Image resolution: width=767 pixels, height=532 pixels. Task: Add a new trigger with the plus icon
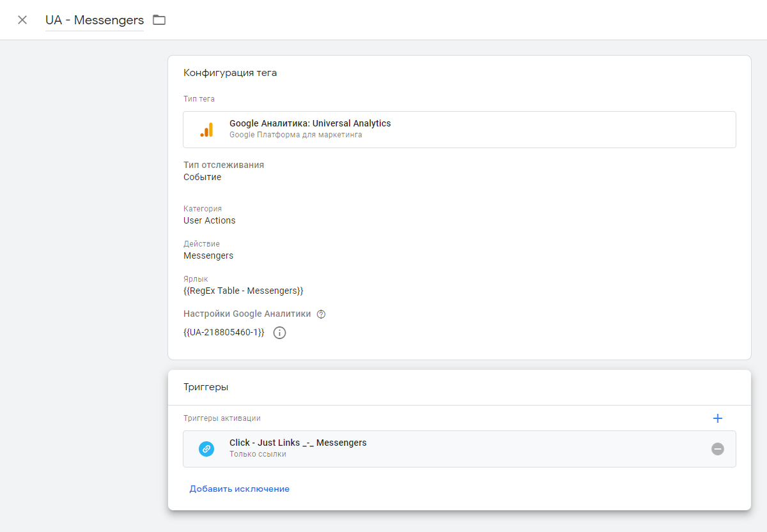(x=718, y=418)
